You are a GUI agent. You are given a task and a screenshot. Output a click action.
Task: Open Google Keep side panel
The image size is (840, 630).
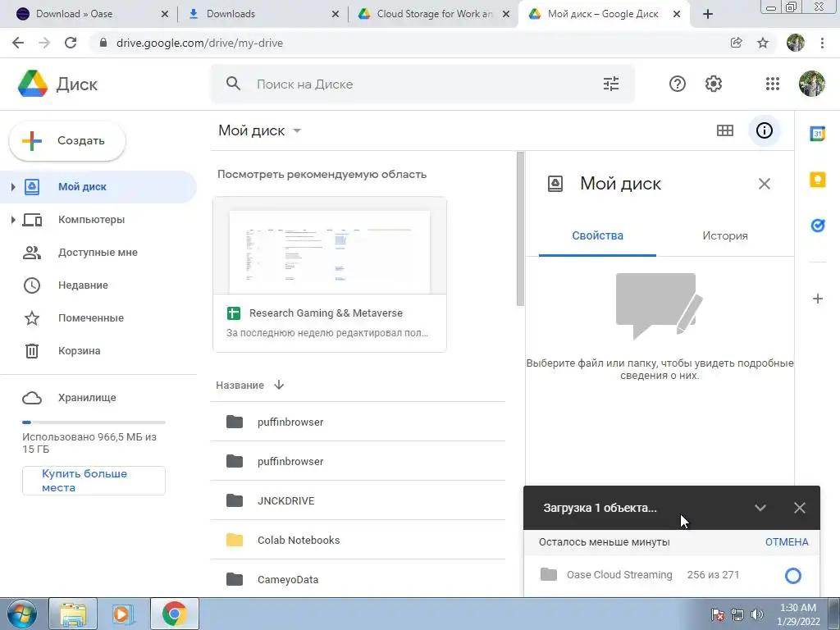(x=817, y=180)
